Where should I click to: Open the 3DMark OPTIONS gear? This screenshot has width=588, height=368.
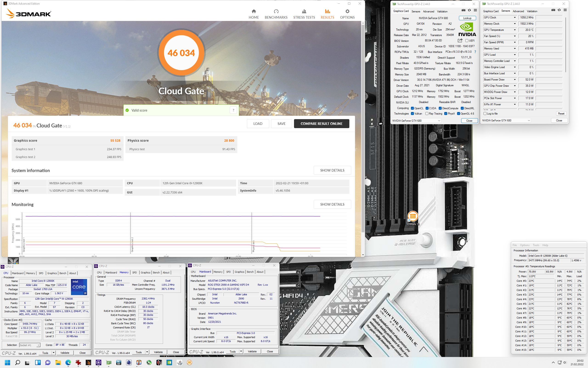(x=347, y=14)
